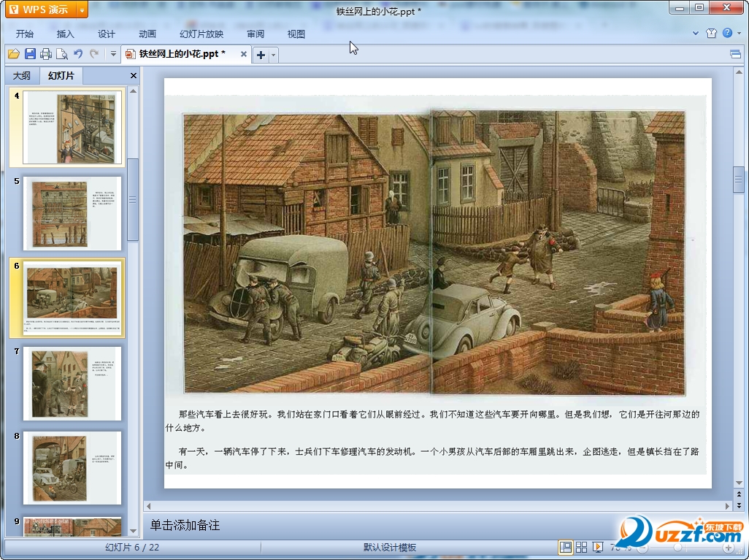
Task: Open the 插入 menu tab
Action: 66,34
